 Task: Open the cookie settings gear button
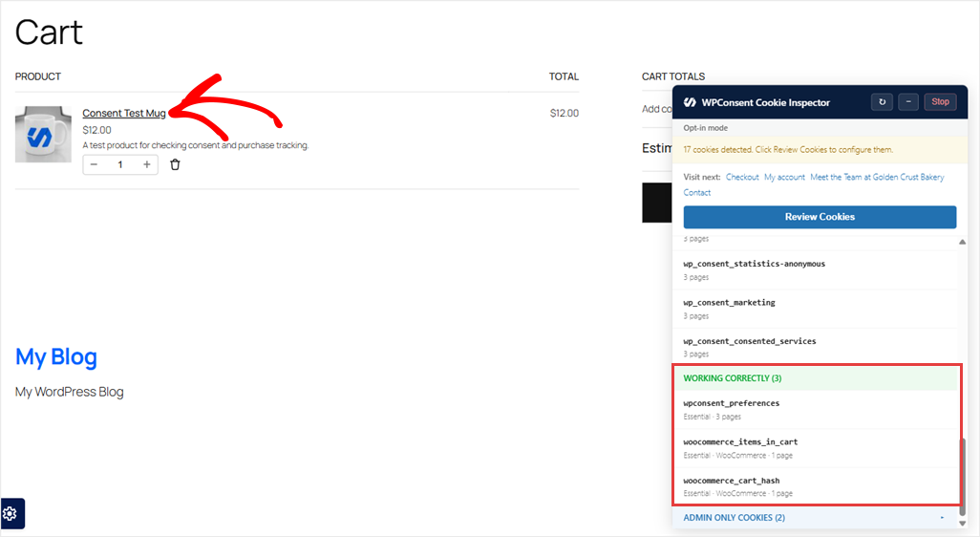(11, 514)
